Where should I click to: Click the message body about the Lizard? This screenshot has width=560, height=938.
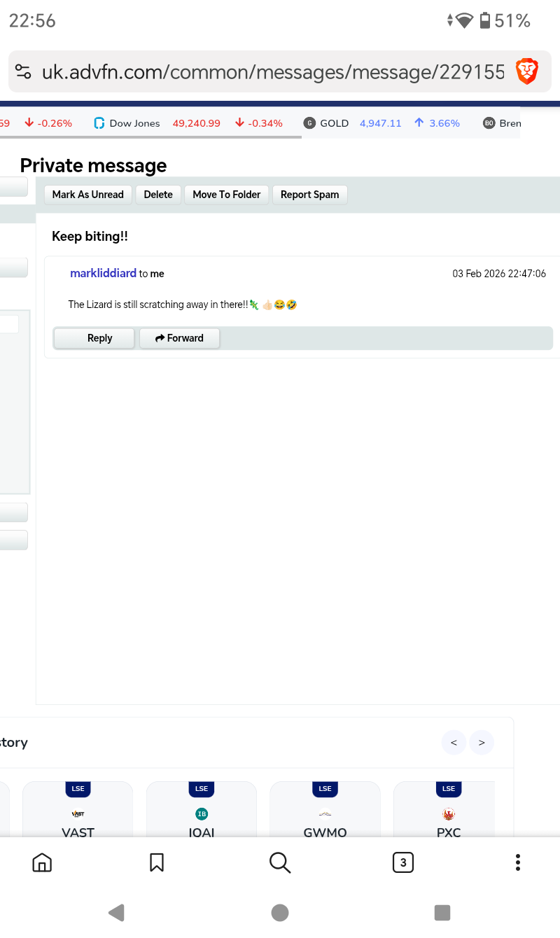183,304
